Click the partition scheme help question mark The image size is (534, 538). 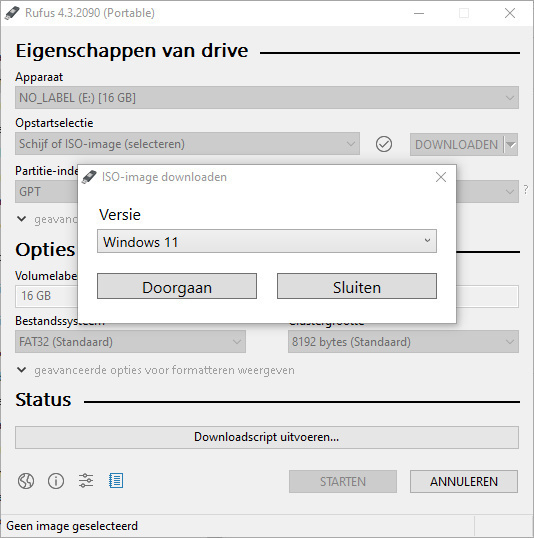pos(525,189)
